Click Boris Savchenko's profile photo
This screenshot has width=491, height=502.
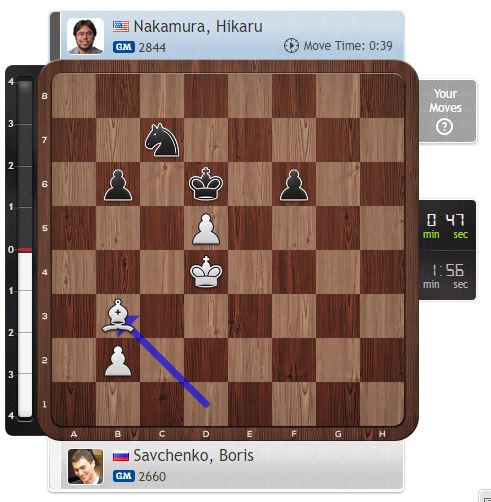[x=85, y=466]
